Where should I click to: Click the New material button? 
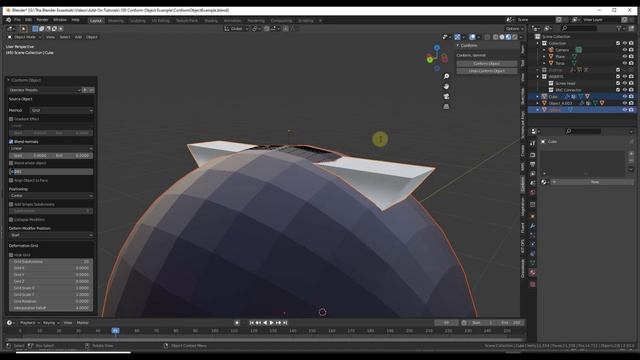pos(595,182)
